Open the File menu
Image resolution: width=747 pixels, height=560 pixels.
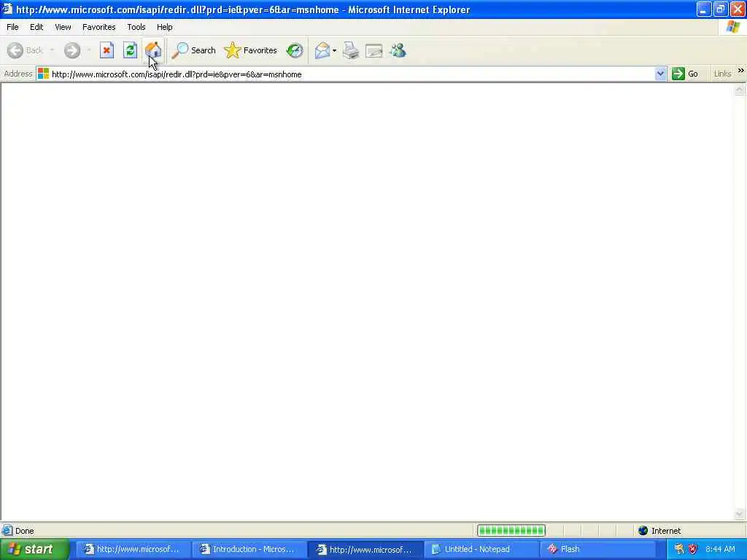[12, 27]
